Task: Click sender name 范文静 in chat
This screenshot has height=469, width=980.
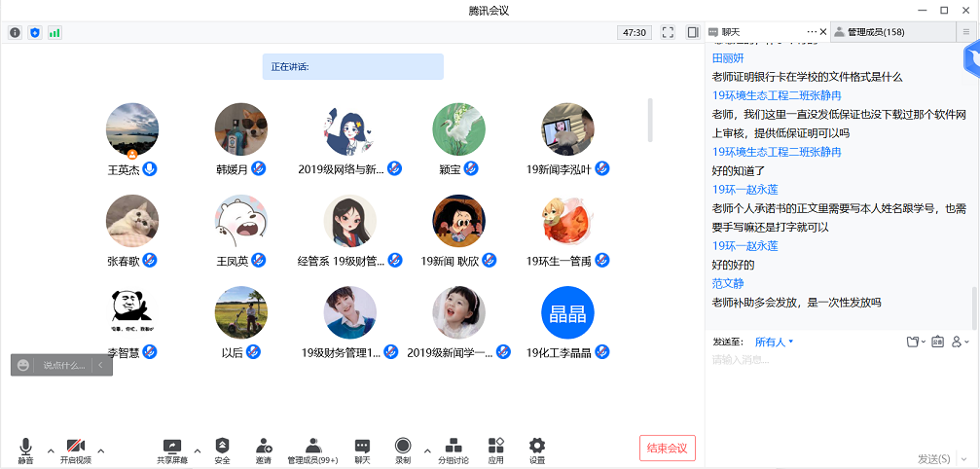Action: pos(728,283)
